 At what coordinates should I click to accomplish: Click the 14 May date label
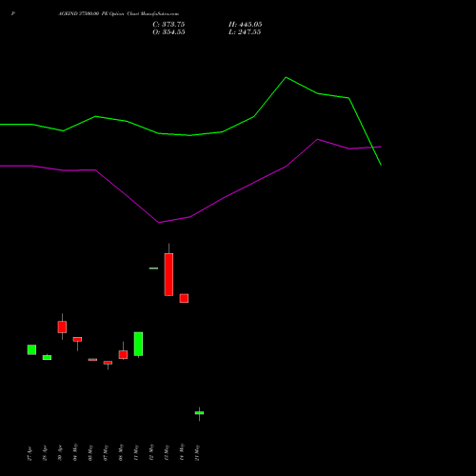pyautogui.click(x=182, y=452)
